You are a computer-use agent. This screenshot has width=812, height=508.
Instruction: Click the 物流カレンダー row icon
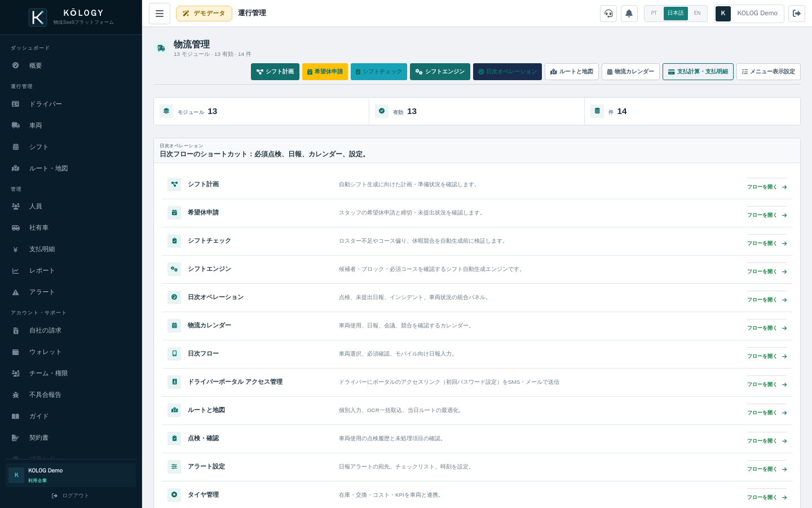tap(174, 326)
